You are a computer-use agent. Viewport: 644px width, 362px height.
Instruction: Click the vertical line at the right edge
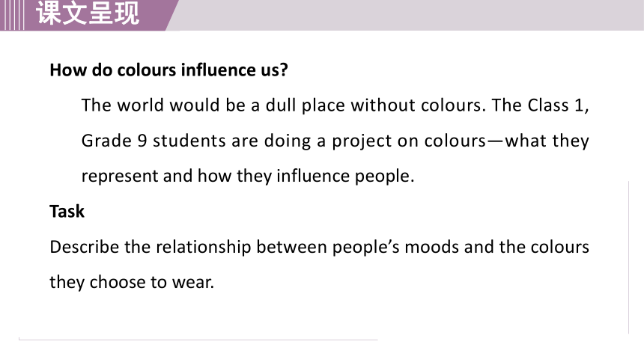(628, 257)
